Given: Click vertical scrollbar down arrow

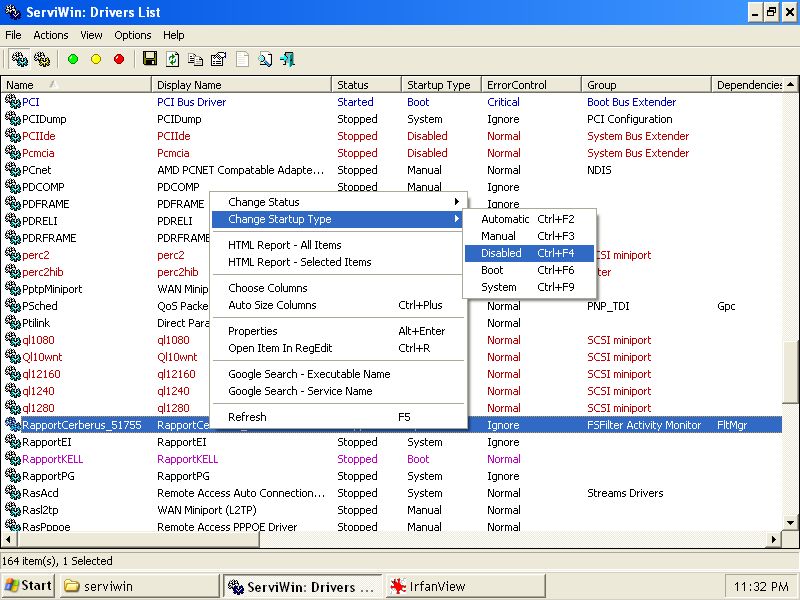Looking at the screenshot, I should tap(791, 522).
